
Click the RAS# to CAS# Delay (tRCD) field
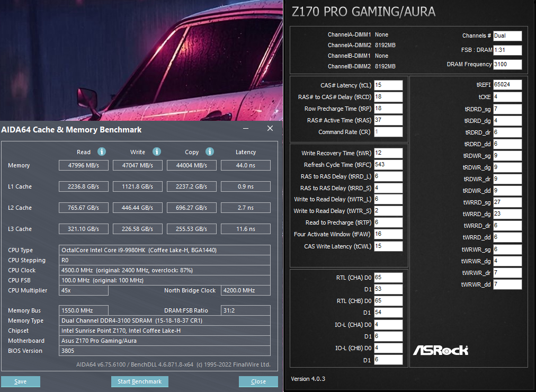tap(388, 97)
